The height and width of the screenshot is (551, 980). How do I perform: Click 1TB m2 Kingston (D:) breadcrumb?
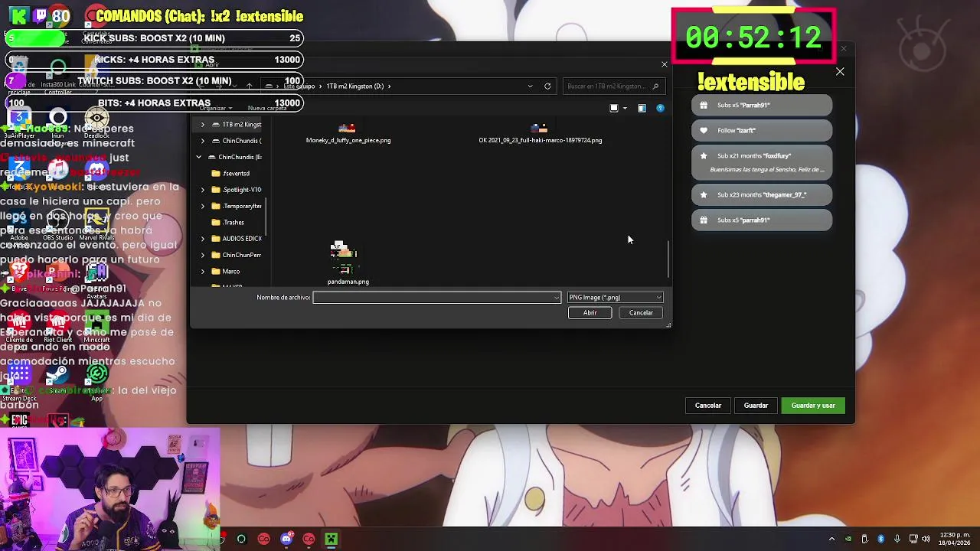tap(355, 86)
